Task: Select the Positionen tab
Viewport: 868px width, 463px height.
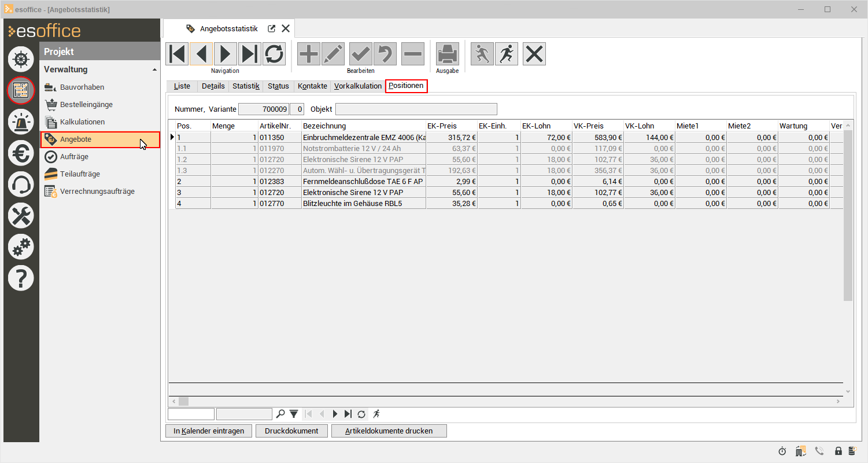Action: tap(407, 86)
